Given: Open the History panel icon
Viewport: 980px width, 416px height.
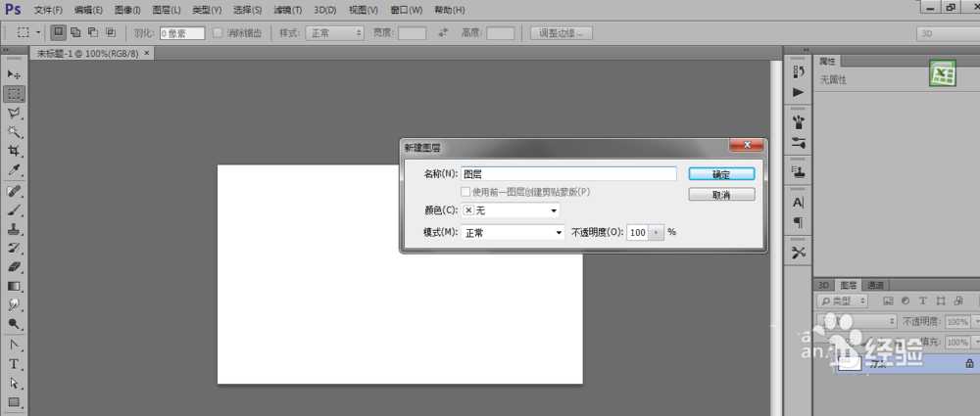Looking at the screenshot, I should click(x=798, y=72).
